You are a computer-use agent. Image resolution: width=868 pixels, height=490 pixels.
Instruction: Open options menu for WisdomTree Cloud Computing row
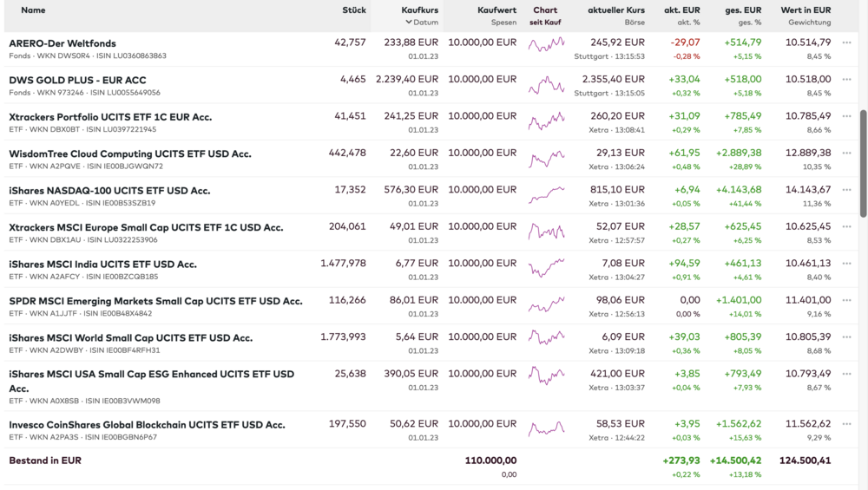tap(846, 153)
